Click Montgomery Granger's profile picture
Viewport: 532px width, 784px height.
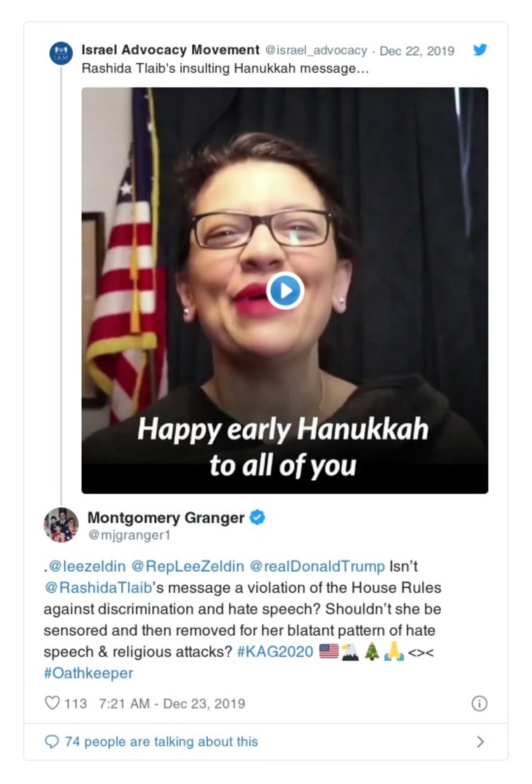click(61, 525)
